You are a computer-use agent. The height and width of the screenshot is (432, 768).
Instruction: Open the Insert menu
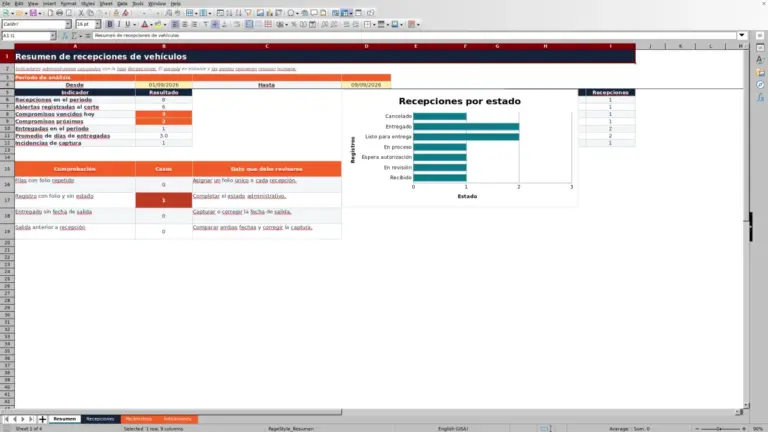click(x=49, y=3)
